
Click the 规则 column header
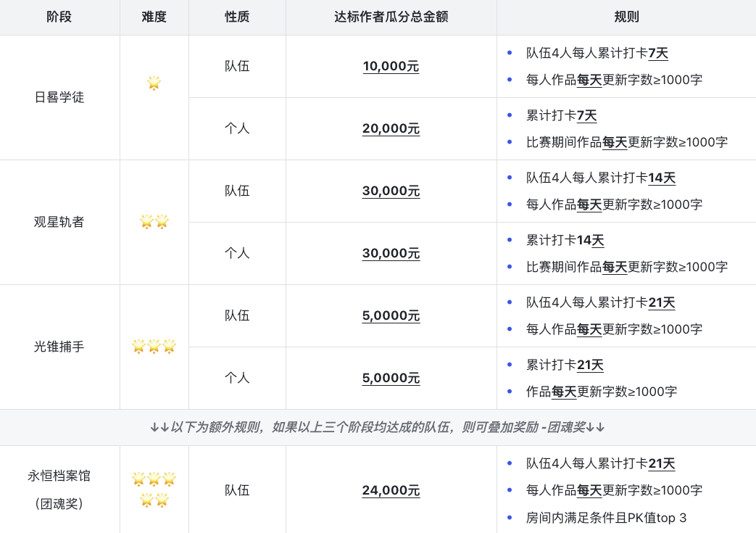[626, 17]
